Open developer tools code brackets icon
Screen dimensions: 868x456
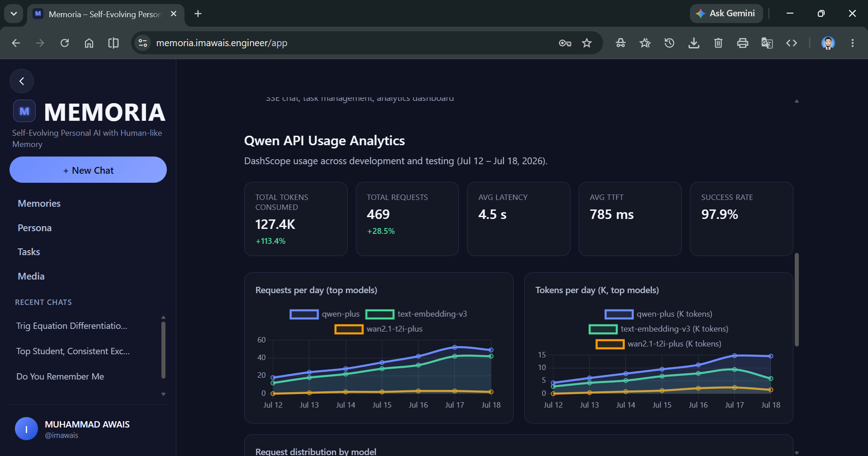click(x=792, y=43)
